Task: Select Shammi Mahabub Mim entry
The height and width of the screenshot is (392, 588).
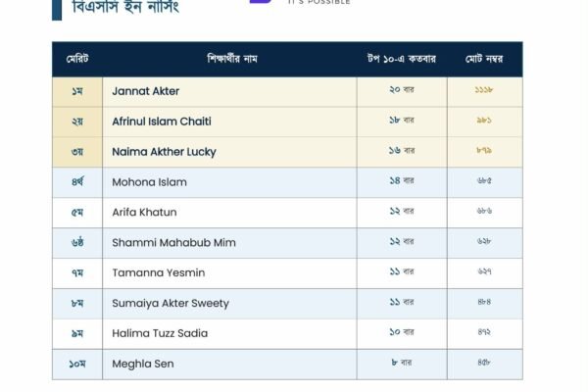Action: pos(174,243)
